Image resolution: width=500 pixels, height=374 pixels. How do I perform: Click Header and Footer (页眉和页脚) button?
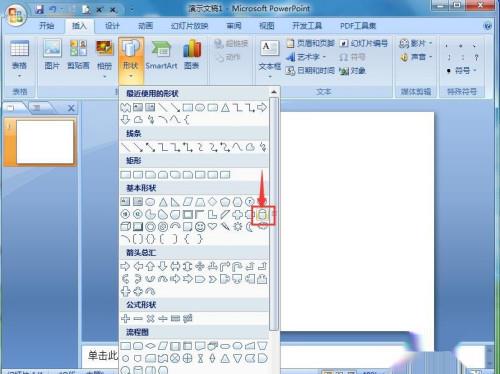click(x=310, y=43)
